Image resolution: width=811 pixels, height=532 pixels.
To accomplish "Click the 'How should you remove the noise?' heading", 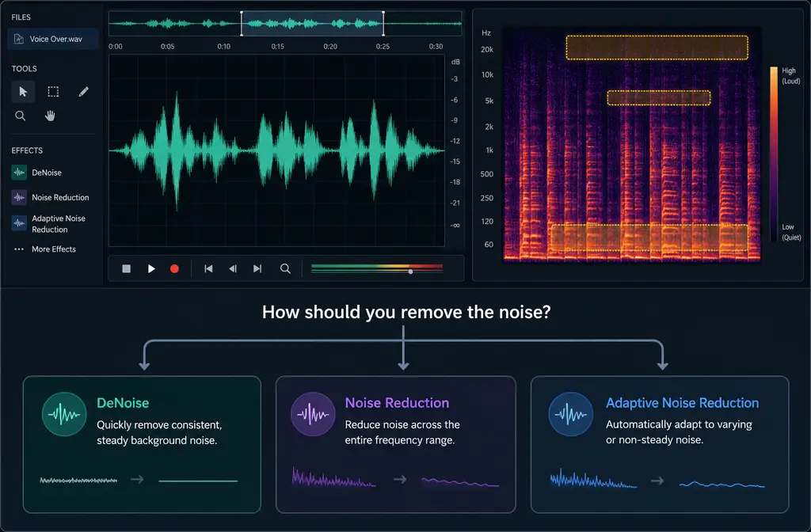I will click(406, 312).
